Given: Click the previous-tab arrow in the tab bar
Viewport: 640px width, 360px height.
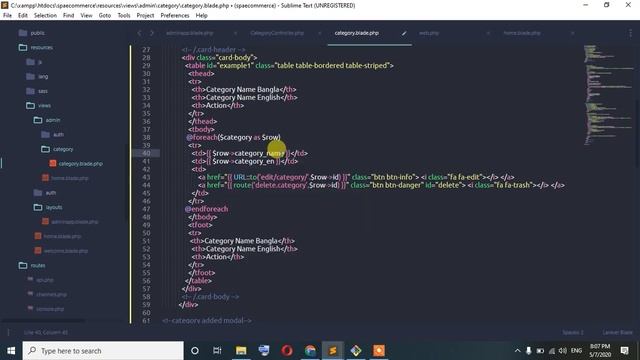Looking at the screenshot, I should 139,33.
